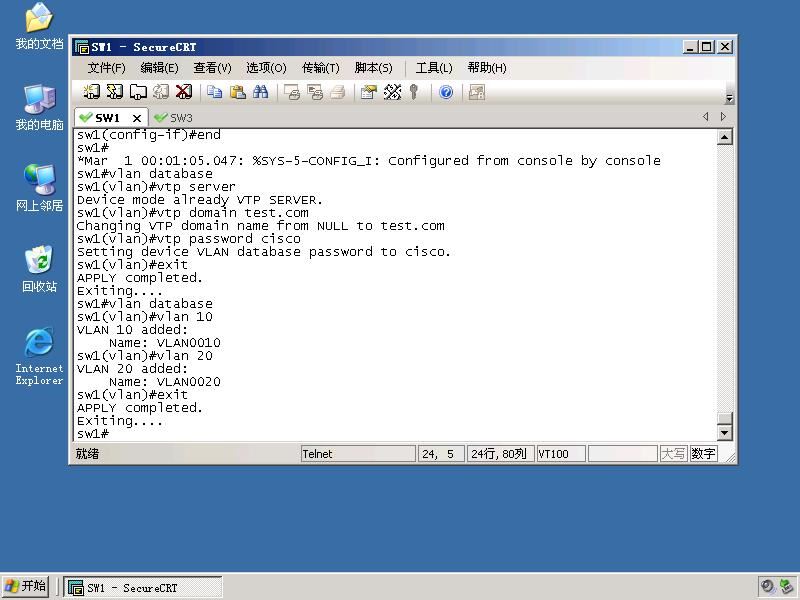800x600 pixels.
Task: Click the 大写 Caps Lock indicator
Action: point(673,454)
